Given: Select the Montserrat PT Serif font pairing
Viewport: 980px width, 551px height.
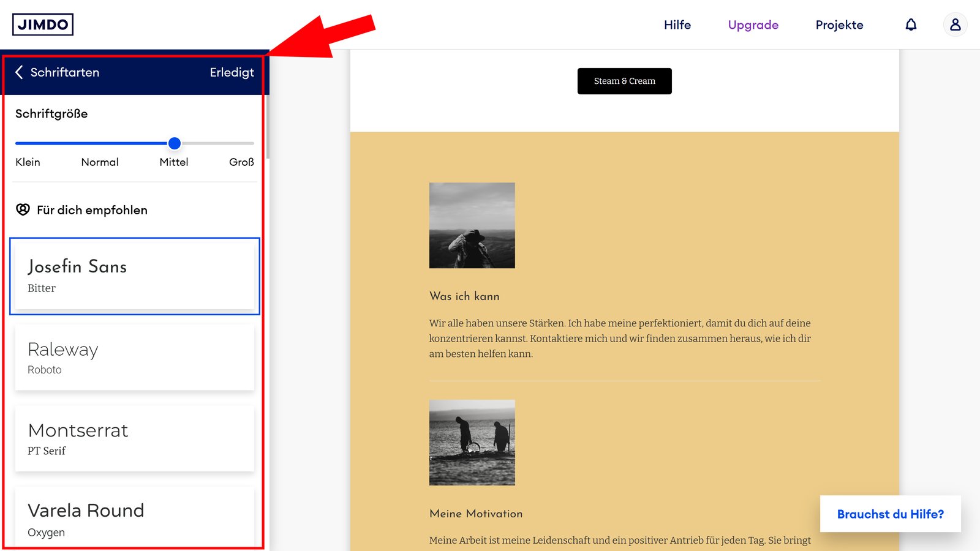Looking at the screenshot, I should click(x=134, y=438).
